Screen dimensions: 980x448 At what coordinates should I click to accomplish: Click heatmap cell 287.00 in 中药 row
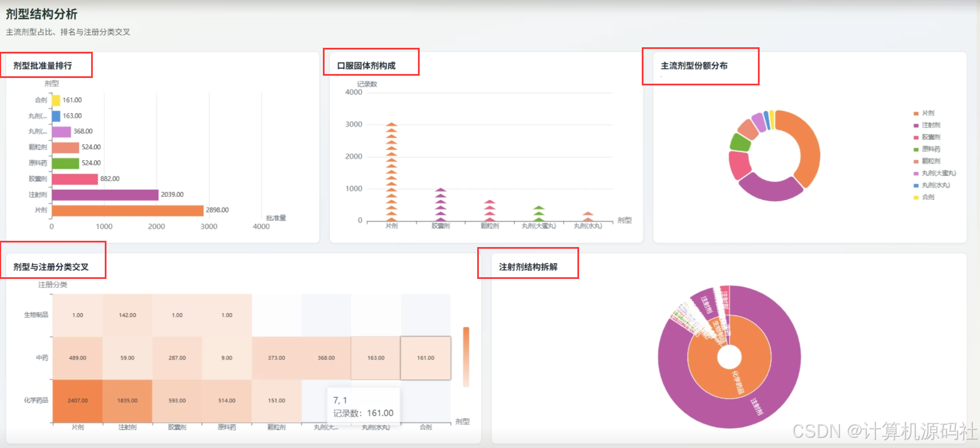[177, 358]
